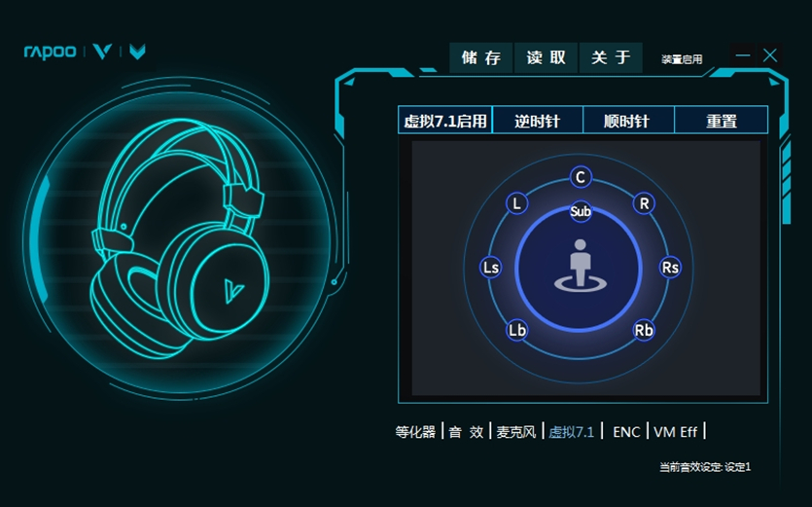Click the Sub subwoofer speaker node
Viewport: 812px width, 507px height.
pos(581,211)
